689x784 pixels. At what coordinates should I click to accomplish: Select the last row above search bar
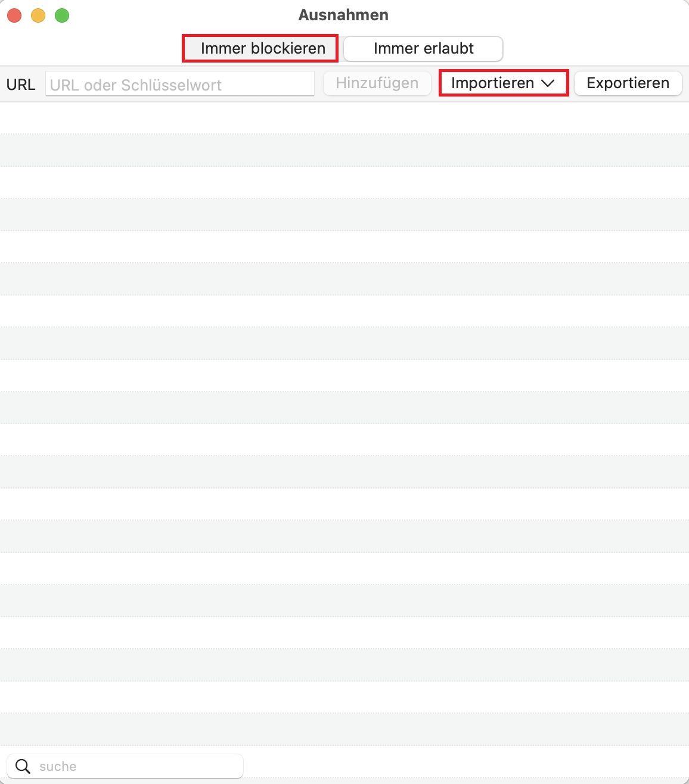pyautogui.click(x=344, y=729)
